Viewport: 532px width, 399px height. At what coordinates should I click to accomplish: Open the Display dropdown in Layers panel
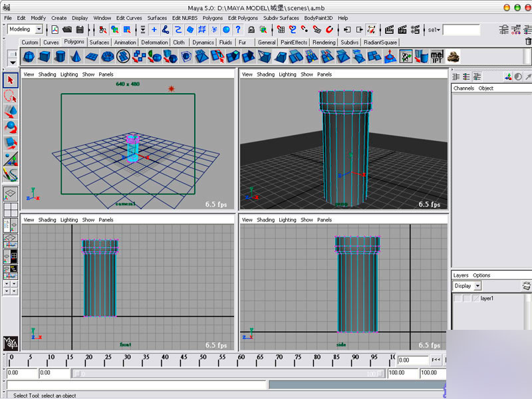click(477, 286)
